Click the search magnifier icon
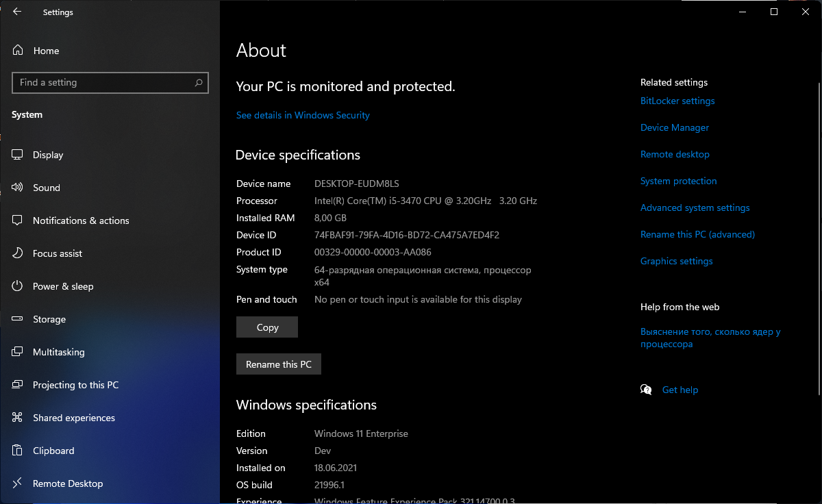 [x=199, y=83]
